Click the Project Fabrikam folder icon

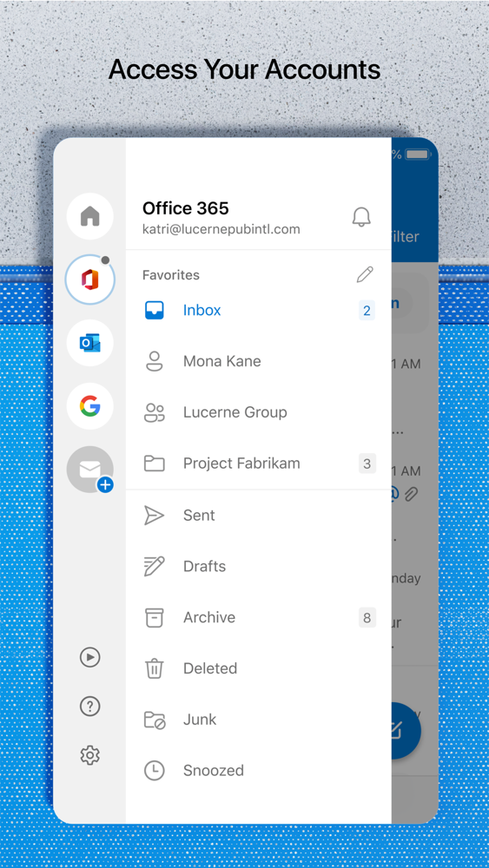(154, 464)
